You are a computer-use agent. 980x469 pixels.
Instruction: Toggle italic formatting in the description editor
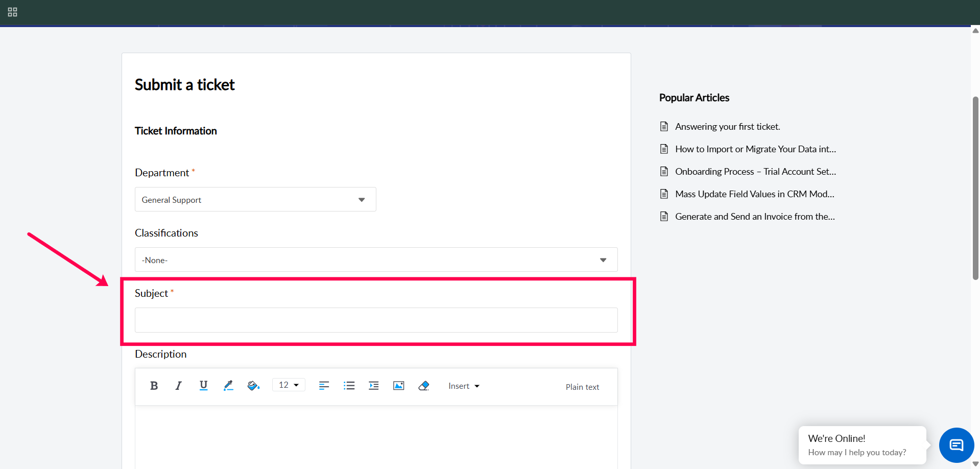coord(178,386)
